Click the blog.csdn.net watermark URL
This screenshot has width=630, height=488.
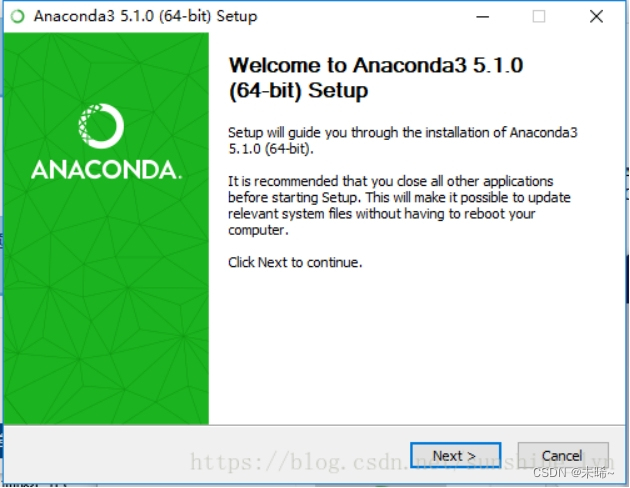[x=402, y=462]
